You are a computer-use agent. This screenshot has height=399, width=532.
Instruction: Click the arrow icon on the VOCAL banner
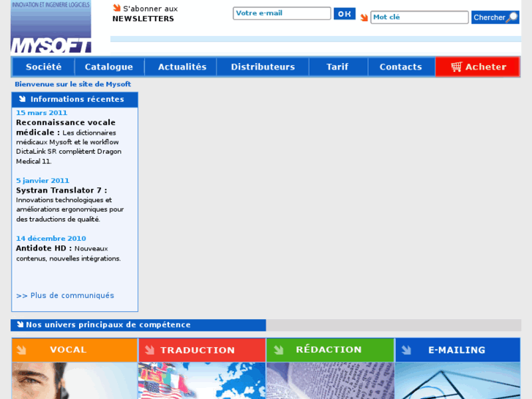(x=21, y=350)
